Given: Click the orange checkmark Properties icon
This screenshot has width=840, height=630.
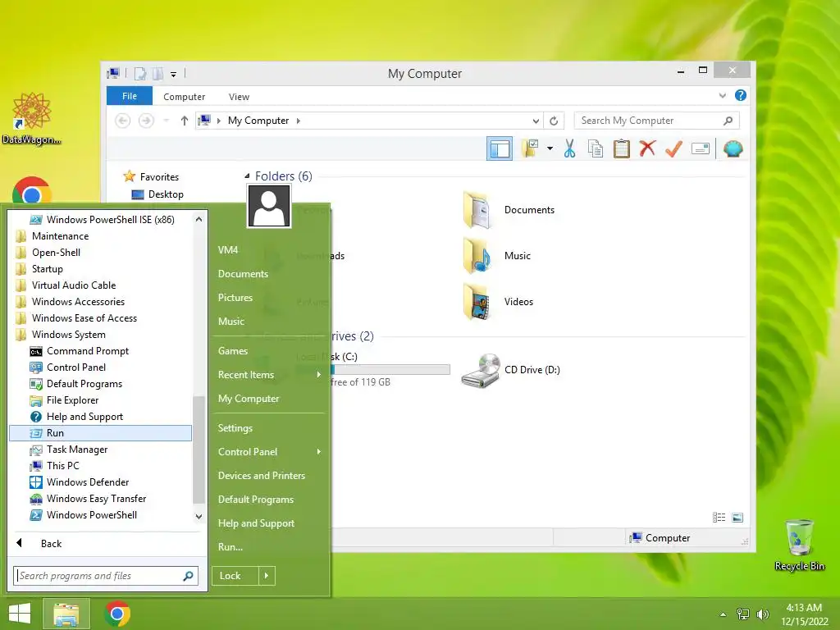Looking at the screenshot, I should coord(673,148).
